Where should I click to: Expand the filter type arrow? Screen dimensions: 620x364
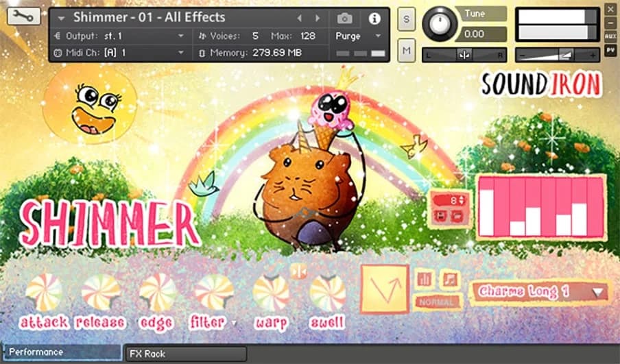pos(234,323)
